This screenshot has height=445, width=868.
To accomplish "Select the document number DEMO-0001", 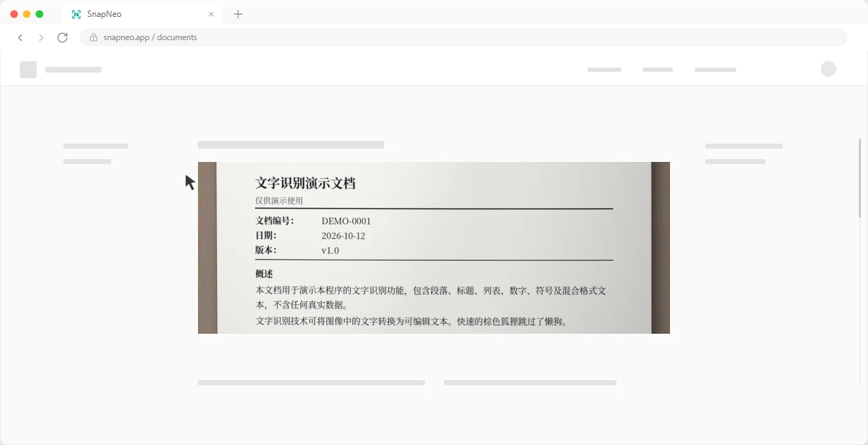I will coord(346,221).
